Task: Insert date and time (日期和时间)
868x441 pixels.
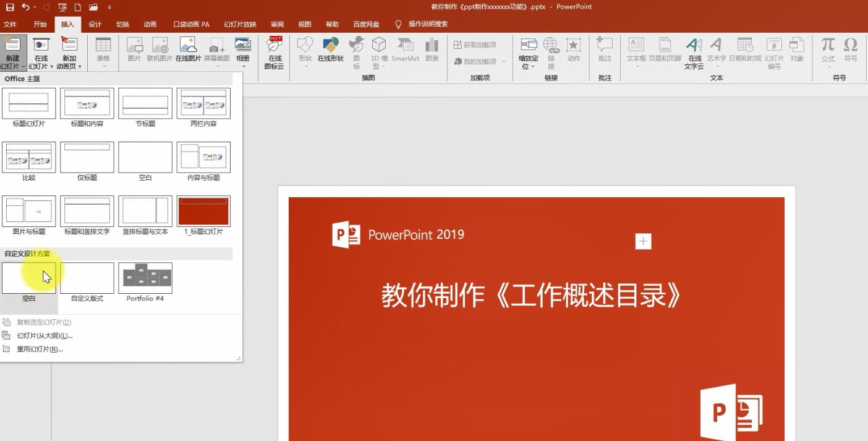Action: [745, 49]
